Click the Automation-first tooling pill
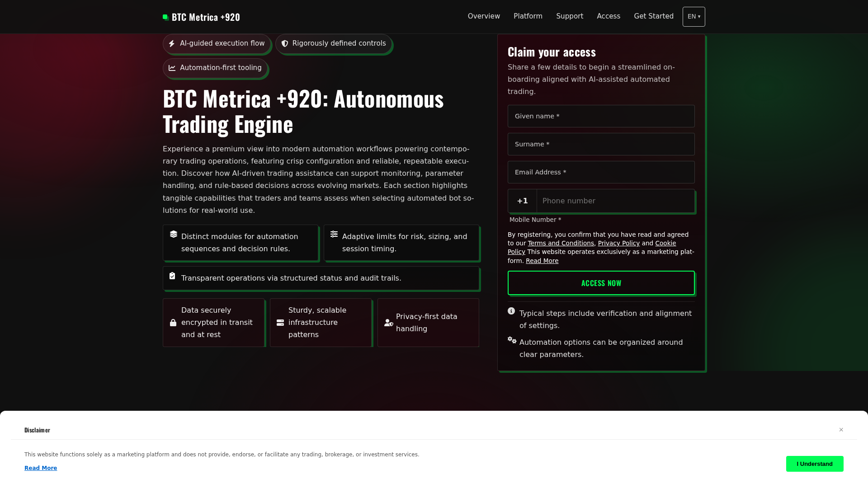The width and height of the screenshot is (868, 488). coord(215,68)
